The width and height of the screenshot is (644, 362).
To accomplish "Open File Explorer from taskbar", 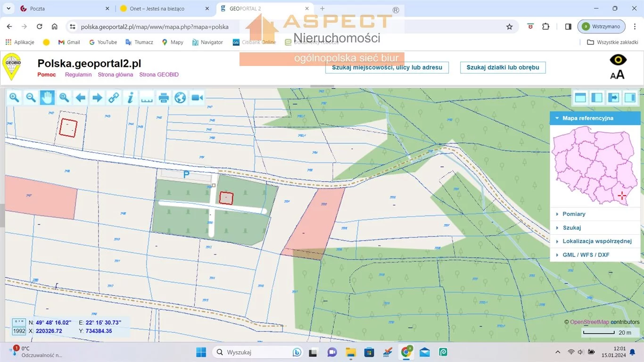I will pos(351,352).
